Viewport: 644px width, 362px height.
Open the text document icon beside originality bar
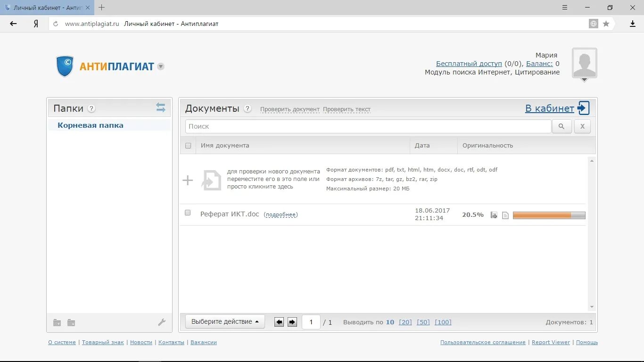click(x=505, y=215)
